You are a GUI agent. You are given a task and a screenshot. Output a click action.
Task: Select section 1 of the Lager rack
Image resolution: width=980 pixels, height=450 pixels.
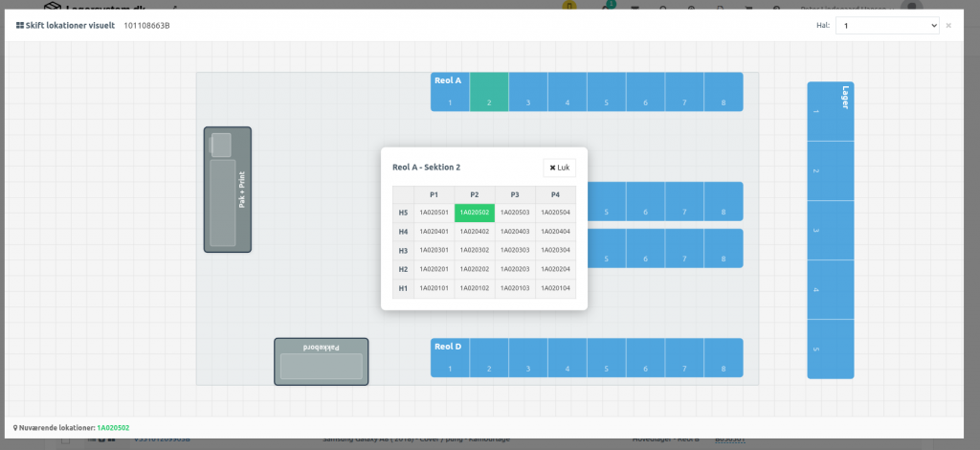(830, 112)
